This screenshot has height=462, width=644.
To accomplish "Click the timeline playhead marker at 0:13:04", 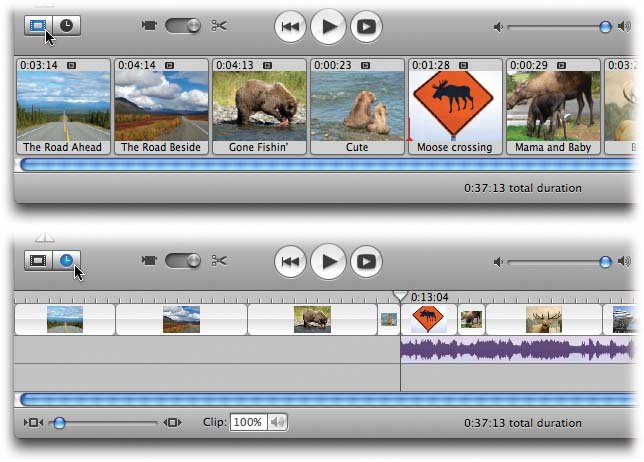I will pyautogui.click(x=400, y=296).
